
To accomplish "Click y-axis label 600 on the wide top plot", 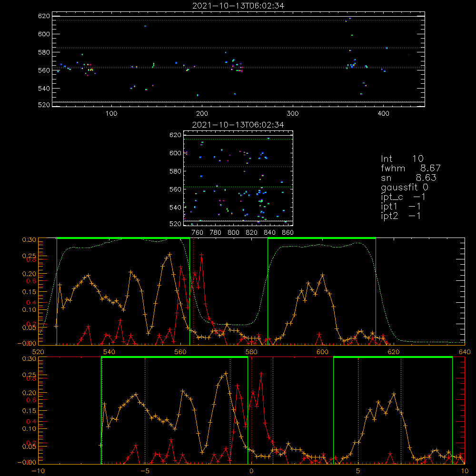I will 44,34.
